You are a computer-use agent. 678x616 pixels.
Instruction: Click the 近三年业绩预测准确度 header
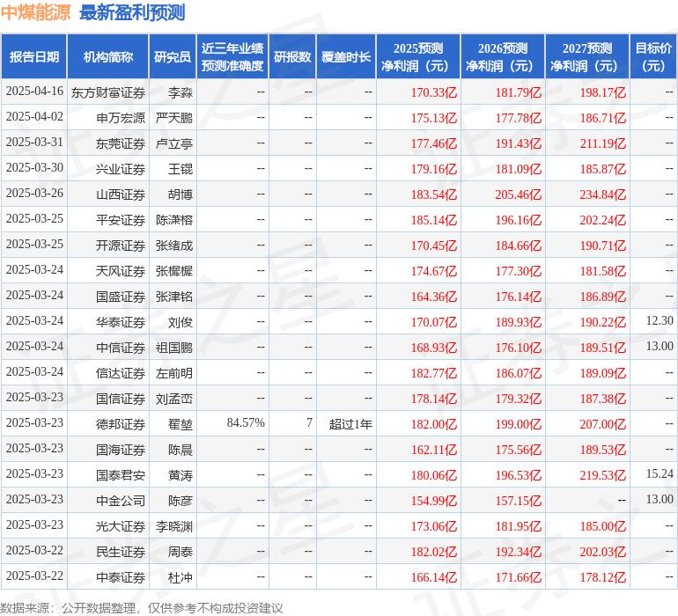(232, 56)
